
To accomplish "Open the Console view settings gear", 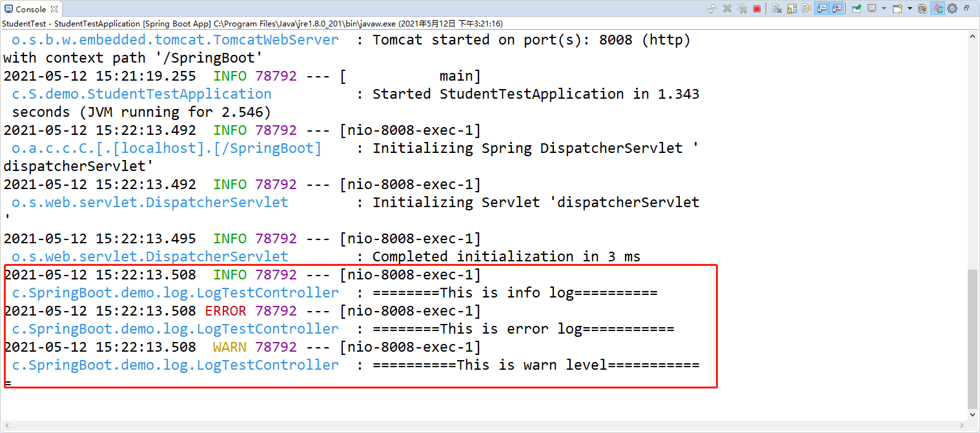I will (x=952, y=8).
